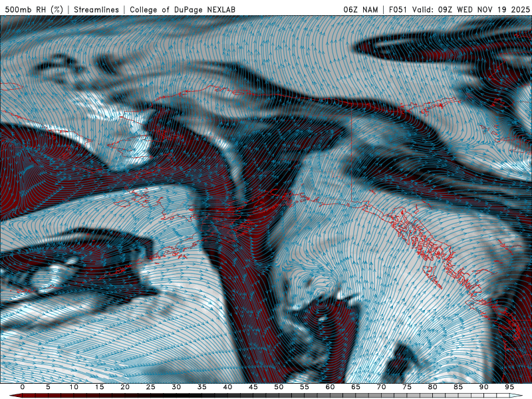Viewport: 532px width, 399px height.
Task: Click the "40" label on the color scale
Action: tap(227, 387)
